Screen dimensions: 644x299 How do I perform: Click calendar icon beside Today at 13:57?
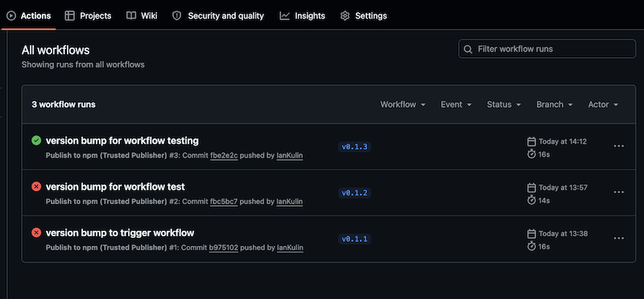531,187
